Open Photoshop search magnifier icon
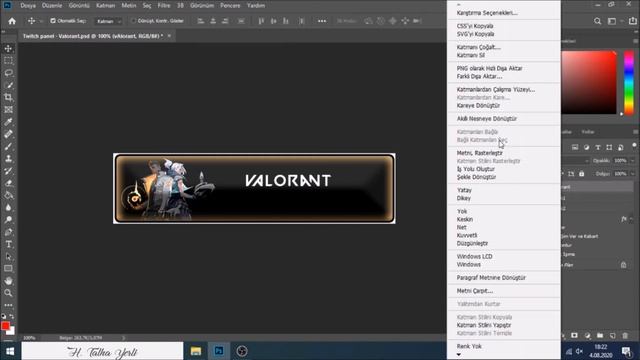This screenshot has width=640, height=360. [x=597, y=21]
